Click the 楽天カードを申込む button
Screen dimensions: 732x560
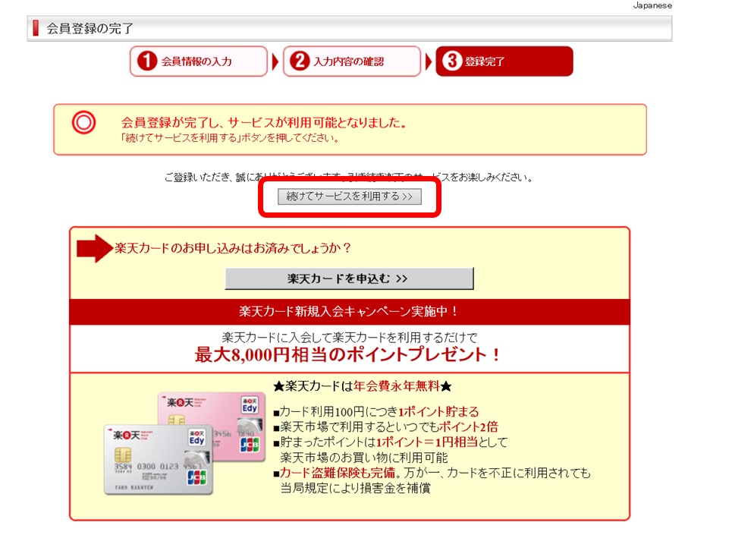(349, 278)
